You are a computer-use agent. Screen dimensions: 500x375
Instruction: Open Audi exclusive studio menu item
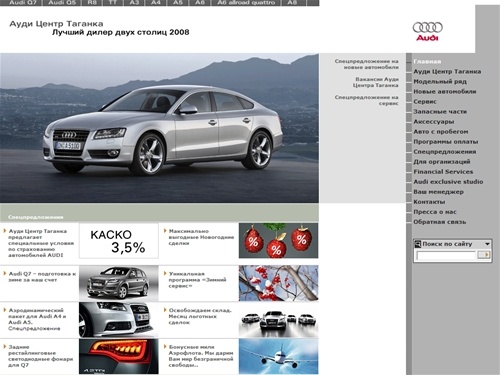point(448,182)
